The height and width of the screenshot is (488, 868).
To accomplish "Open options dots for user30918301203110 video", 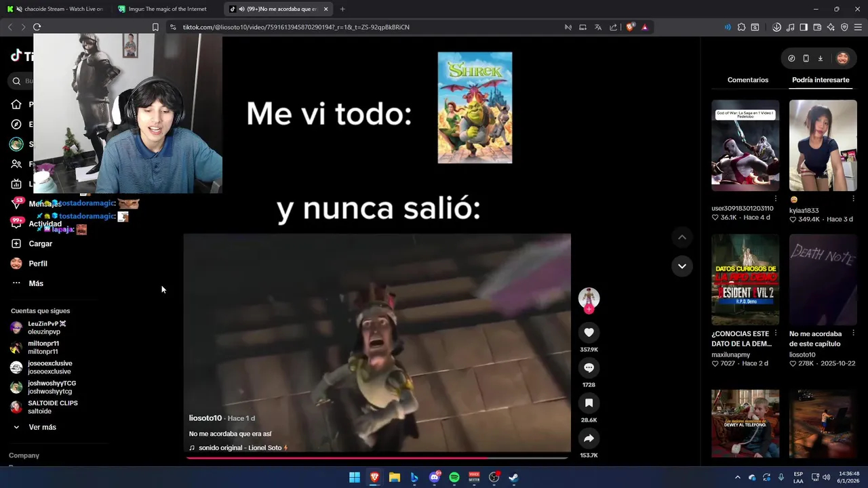I will (x=776, y=199).
